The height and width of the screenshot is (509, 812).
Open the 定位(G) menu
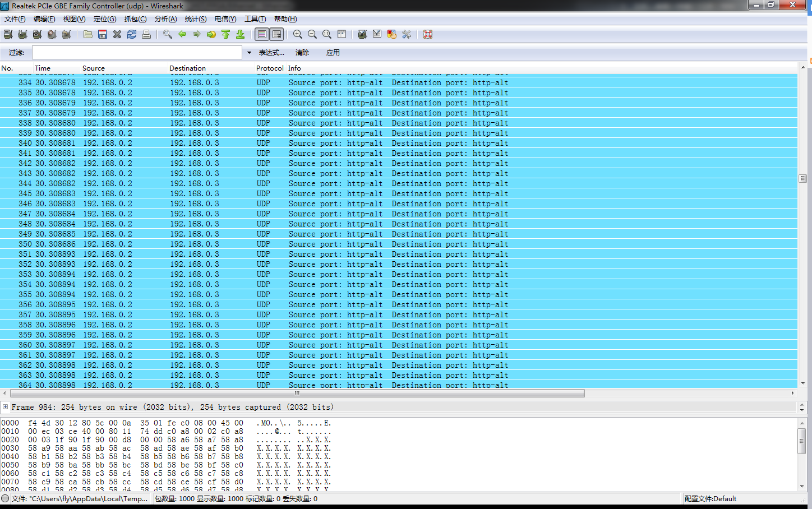[105, 19]
